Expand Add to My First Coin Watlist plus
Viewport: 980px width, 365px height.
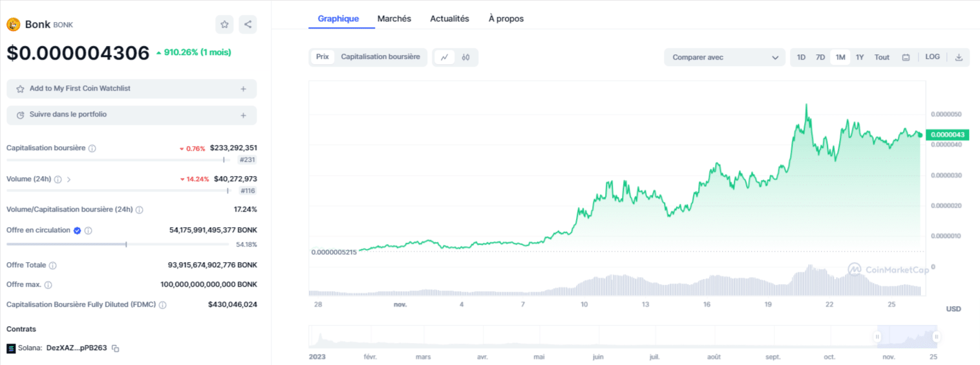point(243,89)
